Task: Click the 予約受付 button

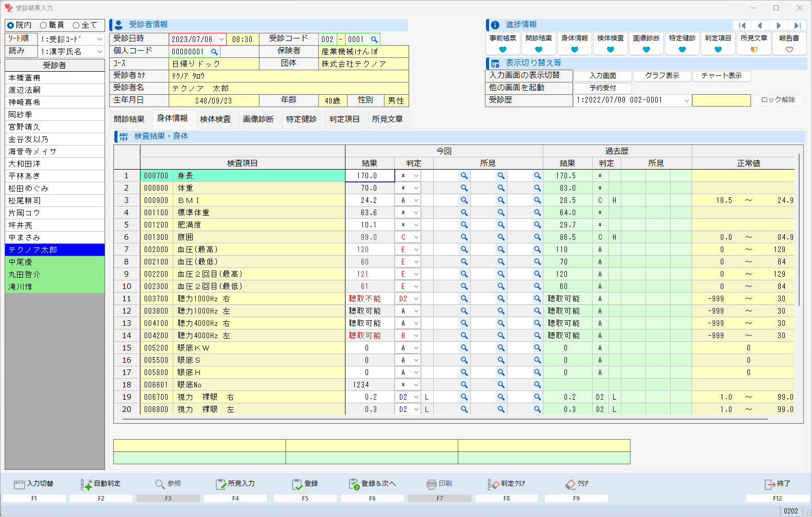Action: [x=602, y=88]
